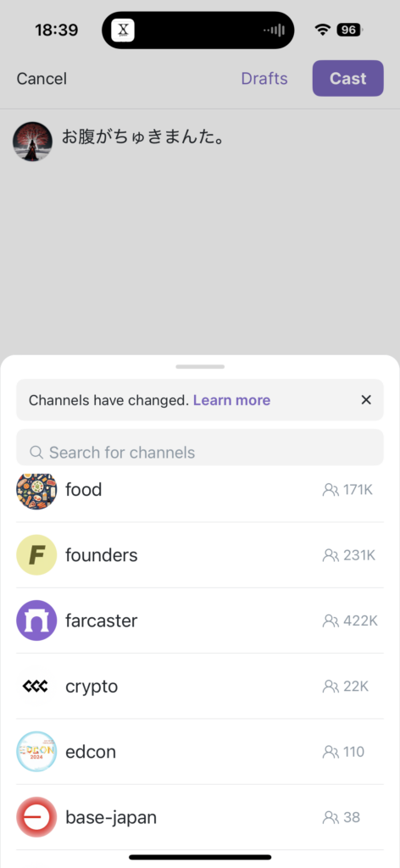400x868 pixels.
Task: Select the base-japan channel name
Action: click(111, 817)
